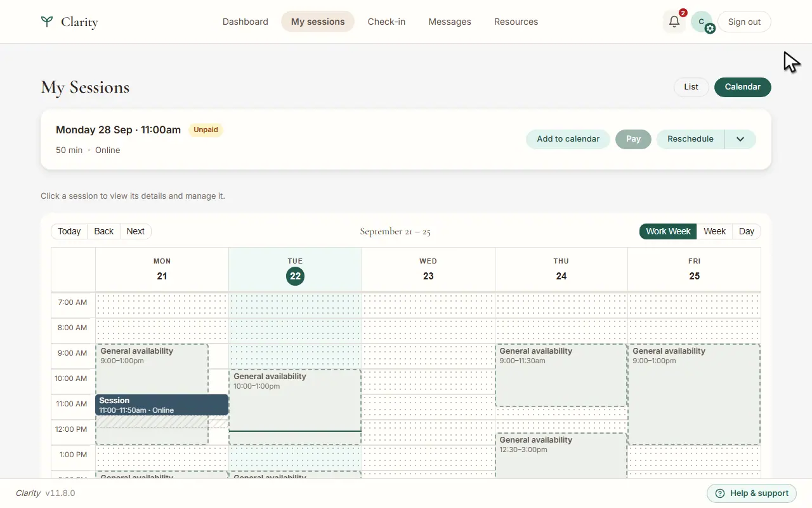
Task: Select the Day view
Action: 747,231
